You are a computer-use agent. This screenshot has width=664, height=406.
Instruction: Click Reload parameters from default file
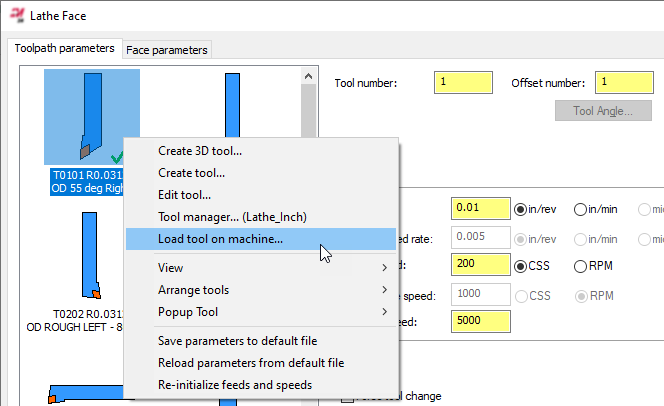(262, 363)
